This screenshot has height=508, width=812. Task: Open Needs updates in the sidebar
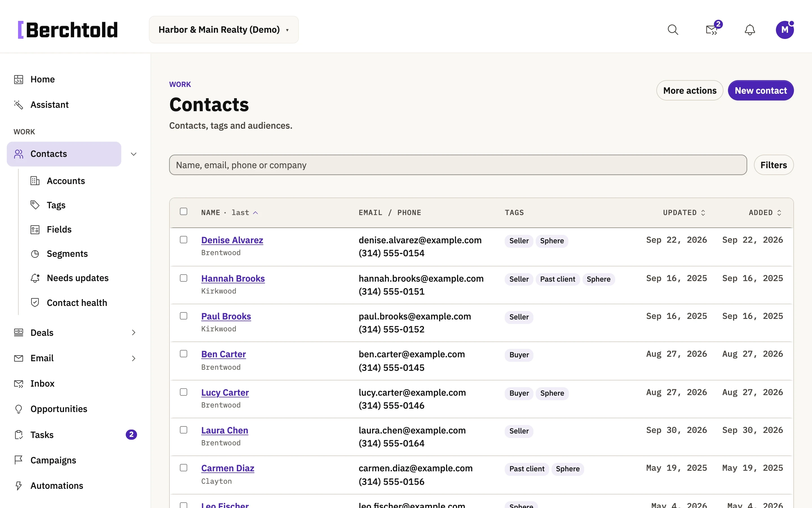click(x=78, y=278)
